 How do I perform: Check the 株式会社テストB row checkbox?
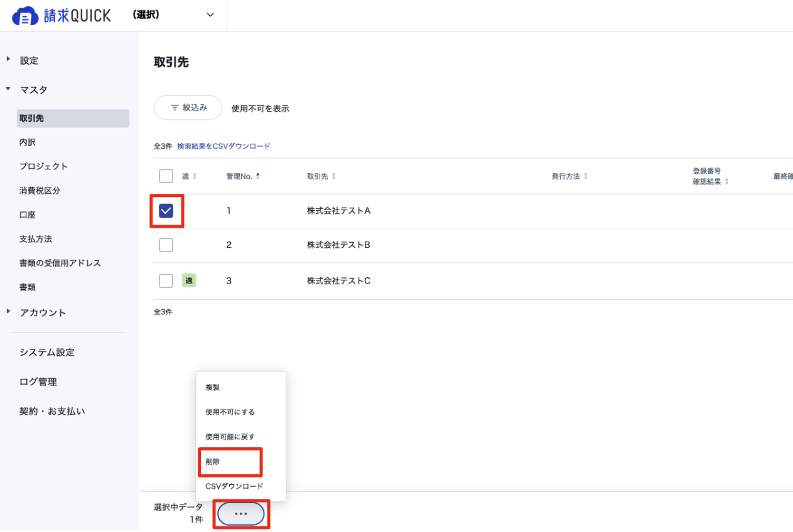[x=166, y=245]
